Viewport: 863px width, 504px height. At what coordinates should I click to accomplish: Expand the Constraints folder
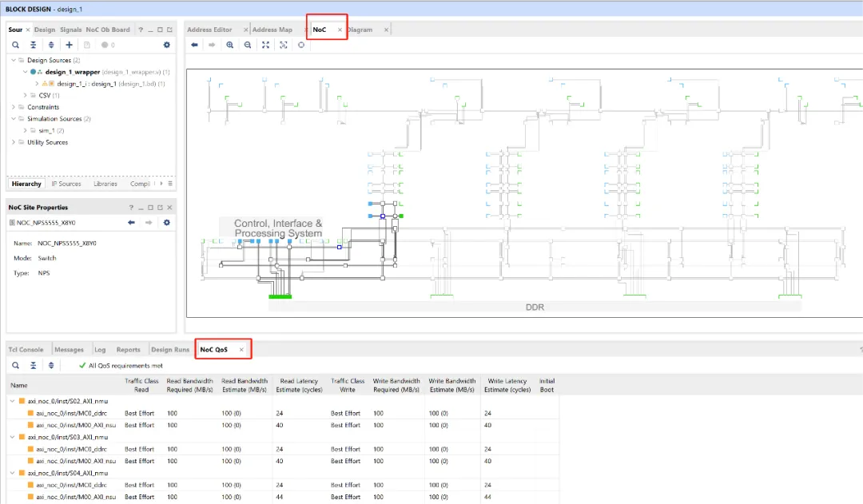[14, 107]
